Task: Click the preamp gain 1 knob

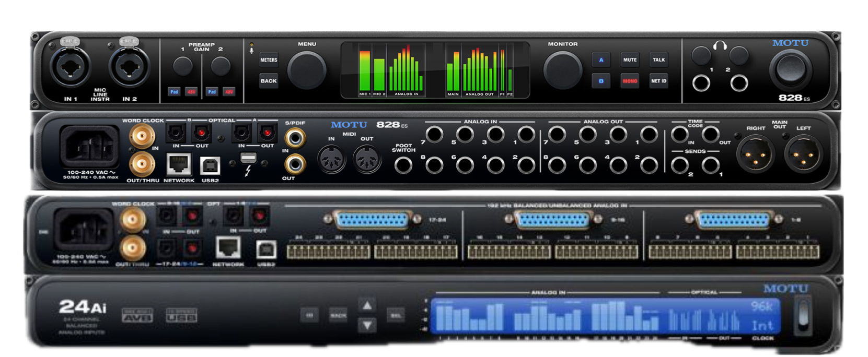Action: click(x=183, y=66)
